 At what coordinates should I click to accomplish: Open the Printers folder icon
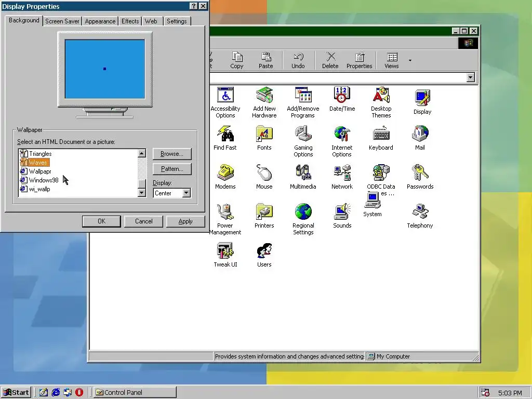pyautogui.click(x=264, y=216)
